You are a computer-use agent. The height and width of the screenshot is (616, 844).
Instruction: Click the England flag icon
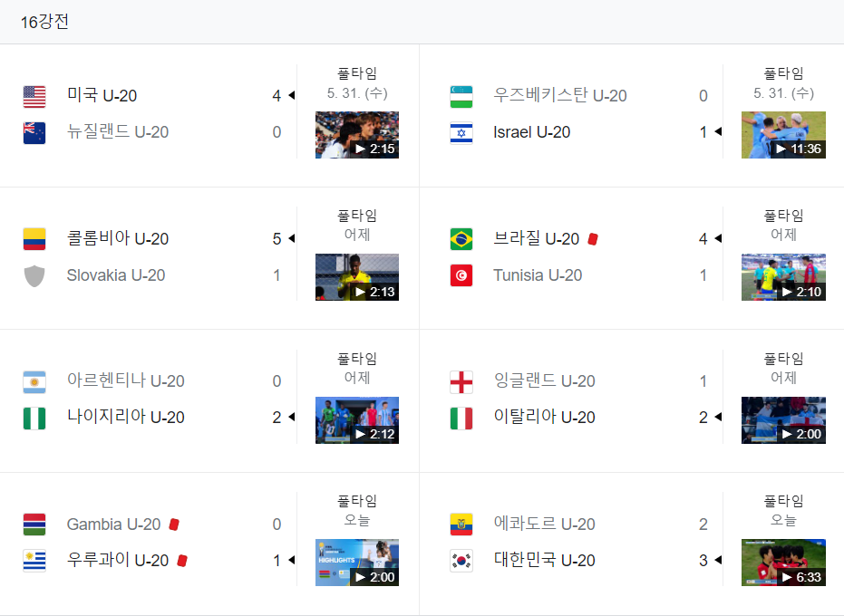(461, 381)
